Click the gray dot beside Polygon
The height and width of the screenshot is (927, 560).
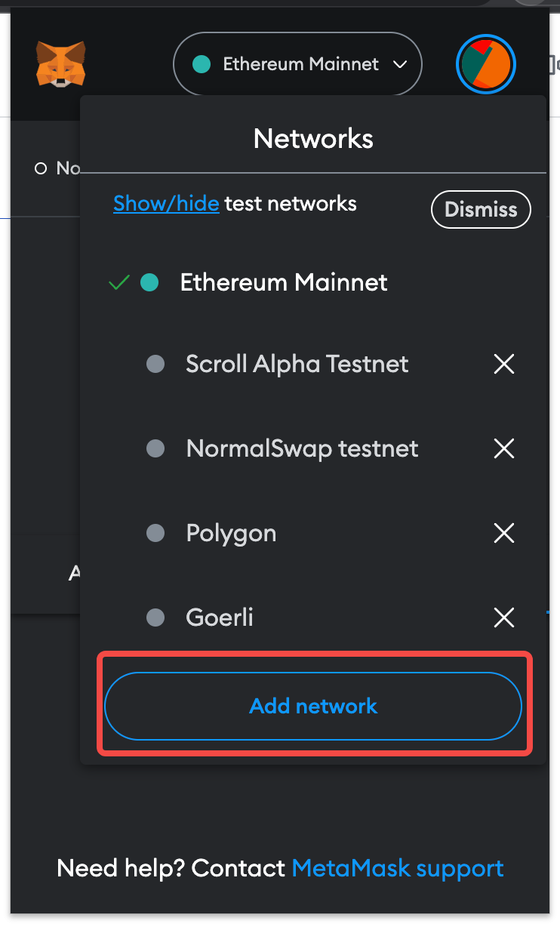155,534
